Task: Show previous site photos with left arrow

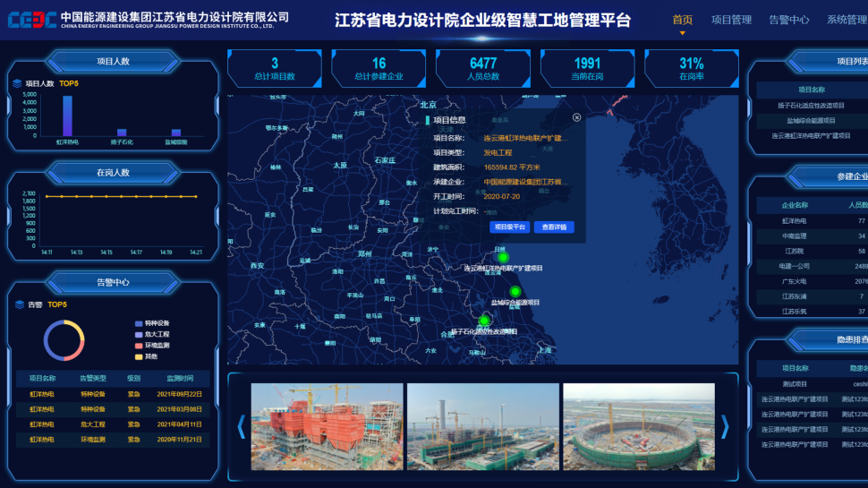Action: click(242, 427)
